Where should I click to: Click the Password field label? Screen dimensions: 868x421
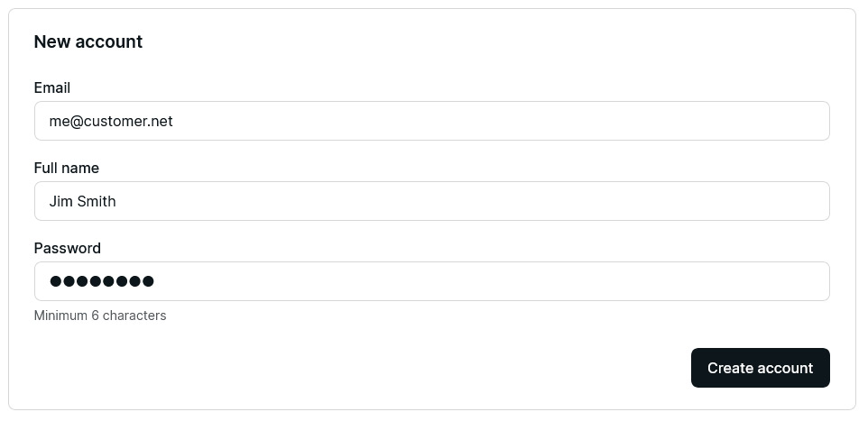pos(68,248)
